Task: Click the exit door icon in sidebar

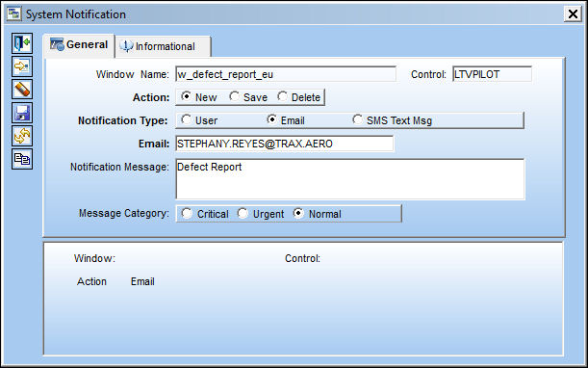Action: pyautogui.click(x=22, y=43)
